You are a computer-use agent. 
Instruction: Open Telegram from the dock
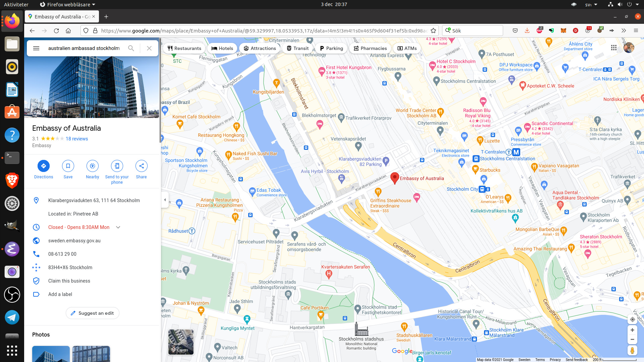point(12,317)
